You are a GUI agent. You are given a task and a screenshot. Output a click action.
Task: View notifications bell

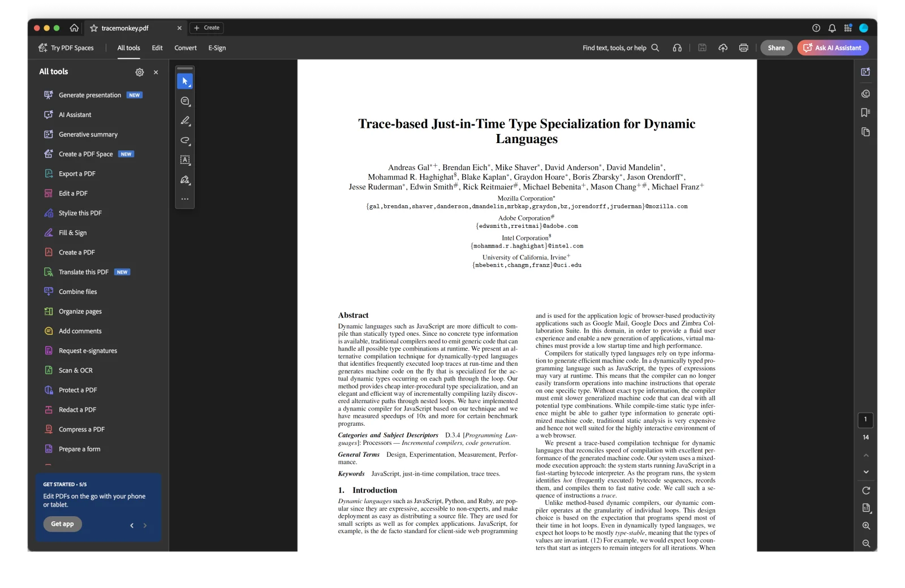tap(832, 28)
